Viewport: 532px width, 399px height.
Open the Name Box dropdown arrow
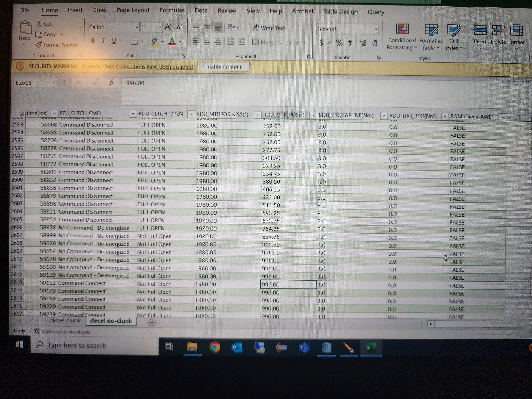53,82
